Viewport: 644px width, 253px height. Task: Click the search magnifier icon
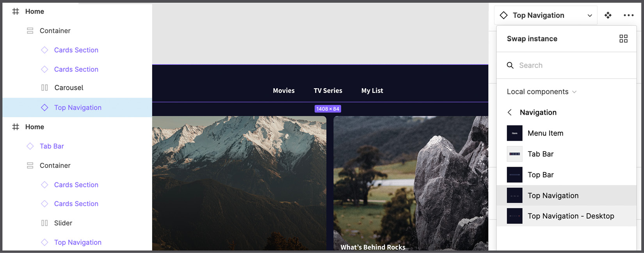(510, 65)
